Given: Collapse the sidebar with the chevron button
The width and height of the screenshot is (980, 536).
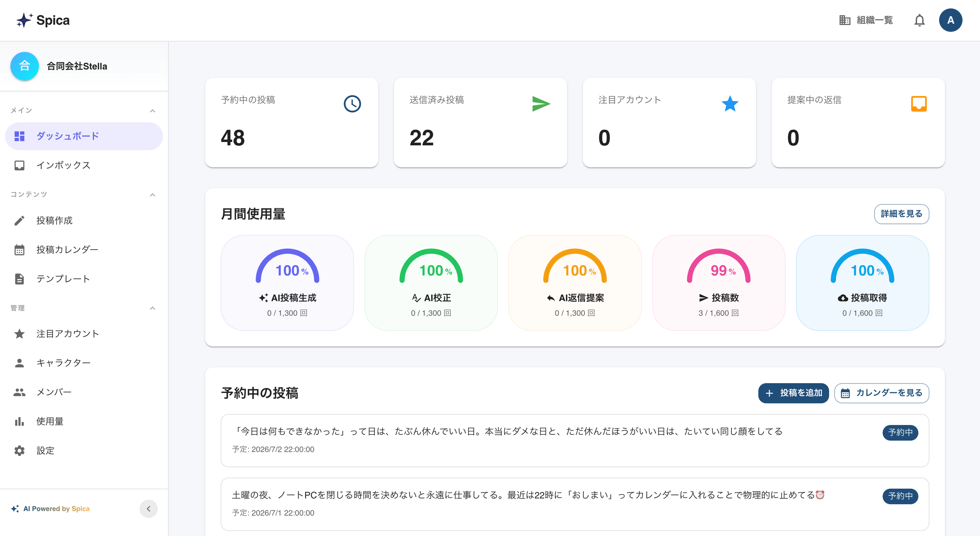Looking at the screenshot, I should 148,509.
